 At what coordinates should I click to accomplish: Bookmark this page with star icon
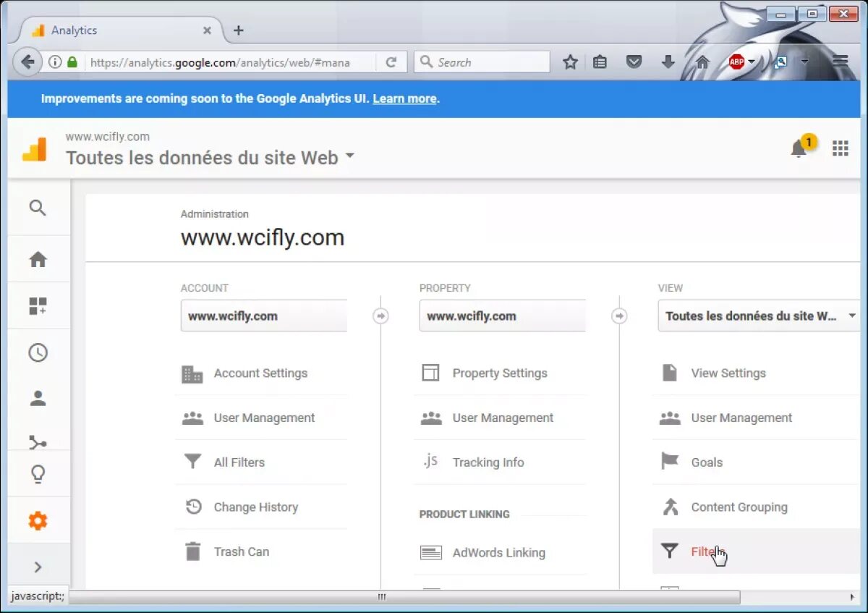[x=570, y=62]
